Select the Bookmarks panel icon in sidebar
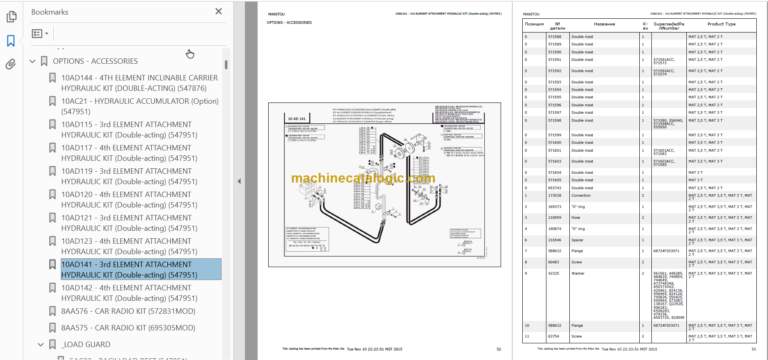The height and width of the screenshot is (360, 768). pos(11,41)
